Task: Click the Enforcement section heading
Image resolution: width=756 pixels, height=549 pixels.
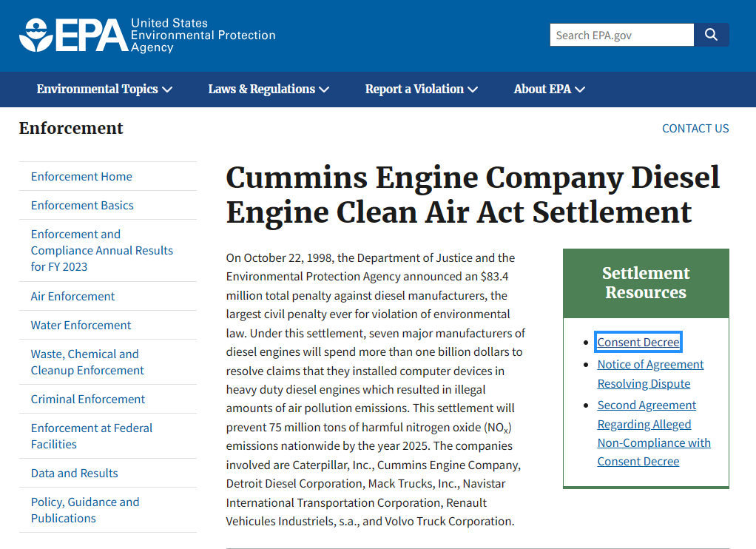Action: coord(71,128)
